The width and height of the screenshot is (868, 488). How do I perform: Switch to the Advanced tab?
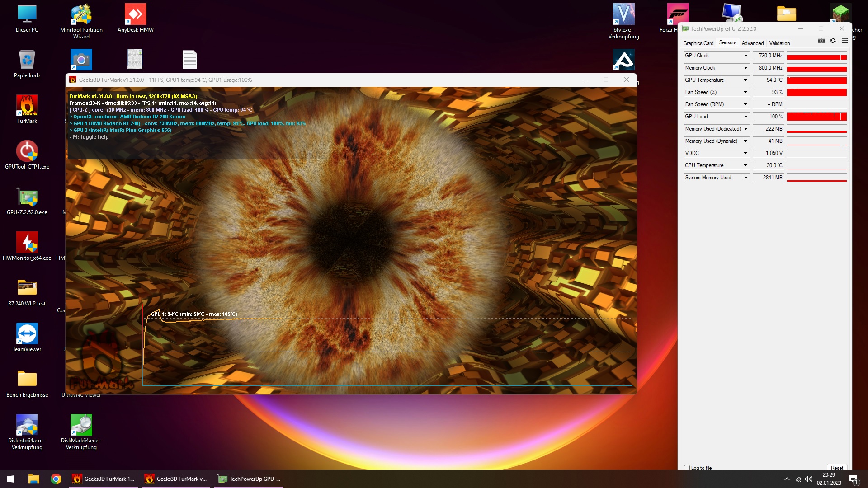pos(752,43)
